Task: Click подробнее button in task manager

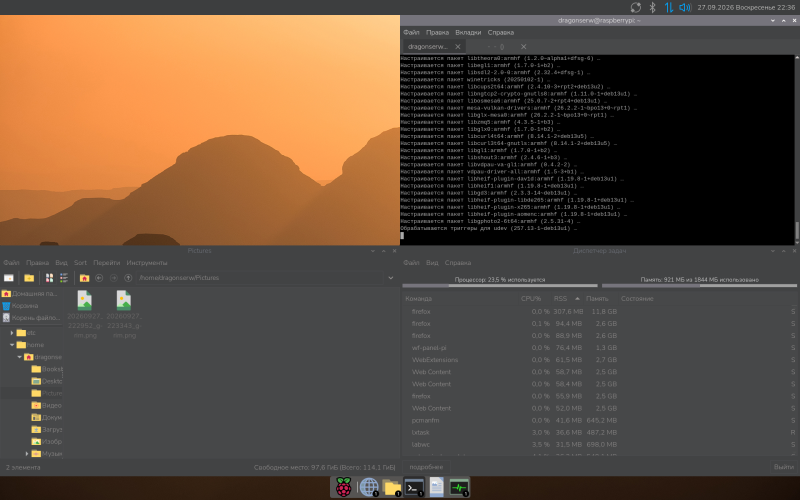Action: point(426,467)
